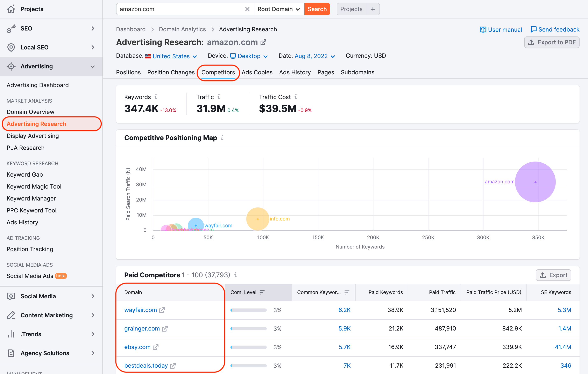The width and height of the screenshot is (588, 374).
Task: Open amazon.com external link icon in title
Action: coord(263,42)
